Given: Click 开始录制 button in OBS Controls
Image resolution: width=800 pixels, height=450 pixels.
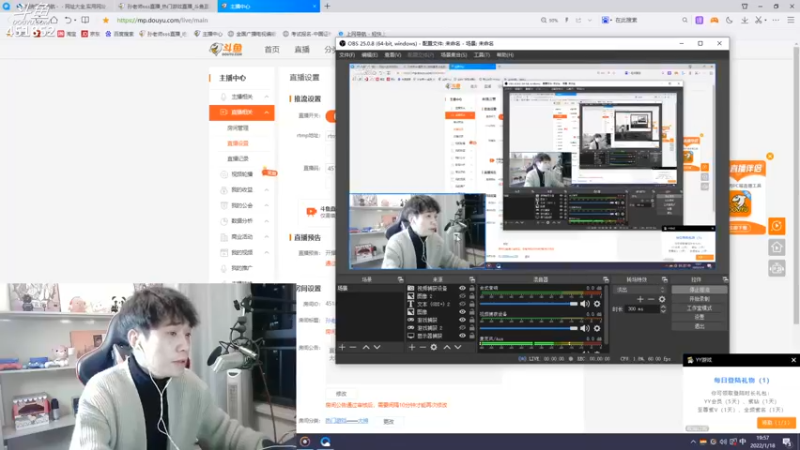Looking at the screenshot, I should click(x=699, y=298).
